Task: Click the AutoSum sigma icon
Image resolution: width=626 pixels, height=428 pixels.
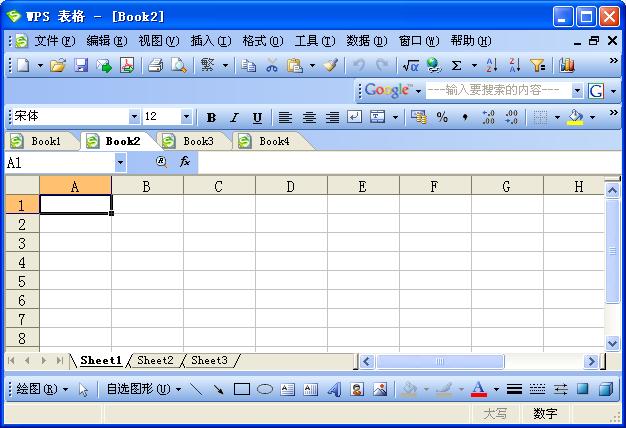Action: 456,65
